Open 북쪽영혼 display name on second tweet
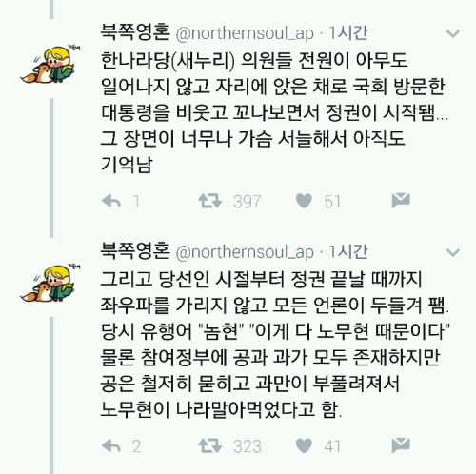Screen dimensions: 476x474 tap(135, 250)
